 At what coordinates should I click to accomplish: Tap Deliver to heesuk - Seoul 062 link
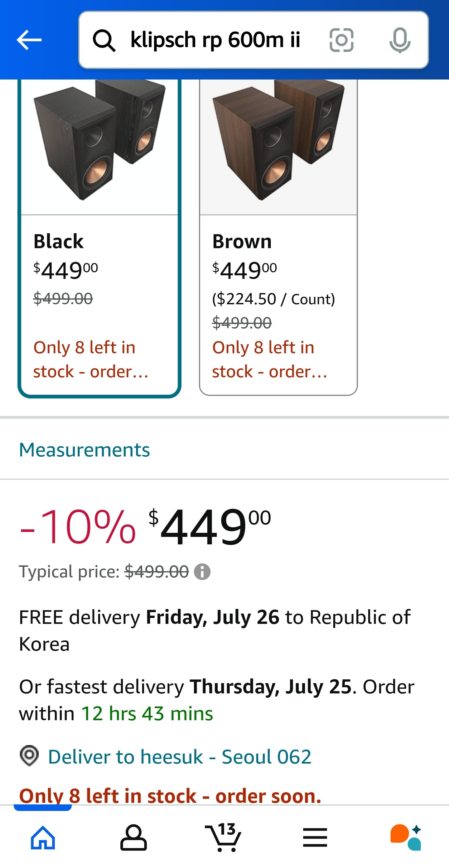pyautogui.click(x=179, y=757)
